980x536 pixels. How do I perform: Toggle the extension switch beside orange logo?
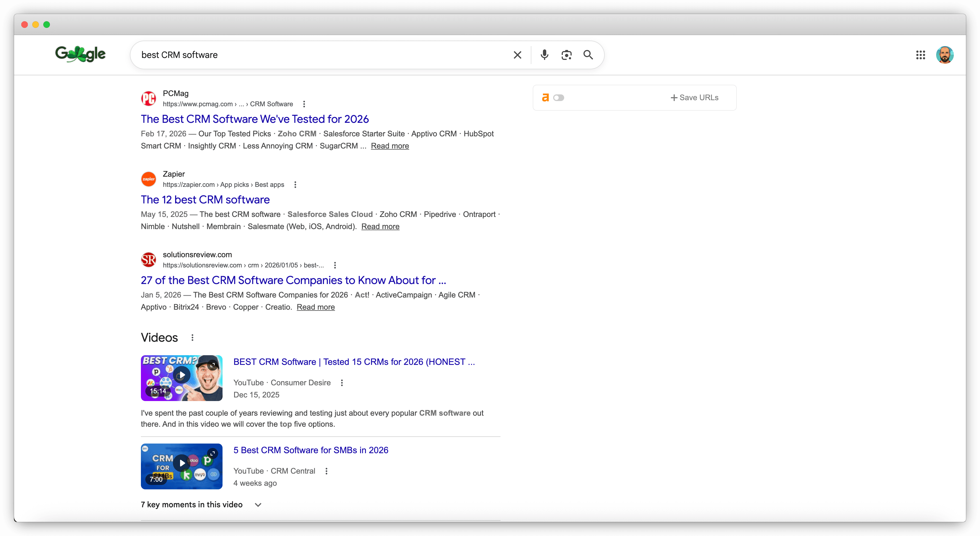558,98
